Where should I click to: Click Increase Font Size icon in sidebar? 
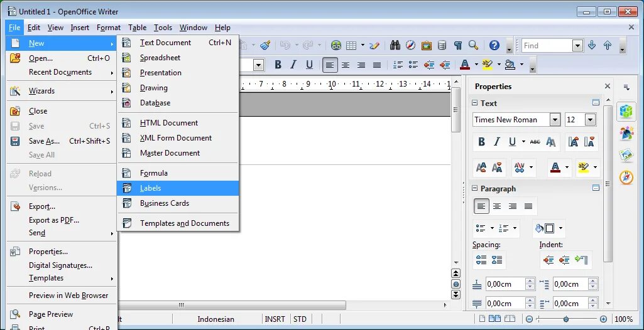click(574, 142)
